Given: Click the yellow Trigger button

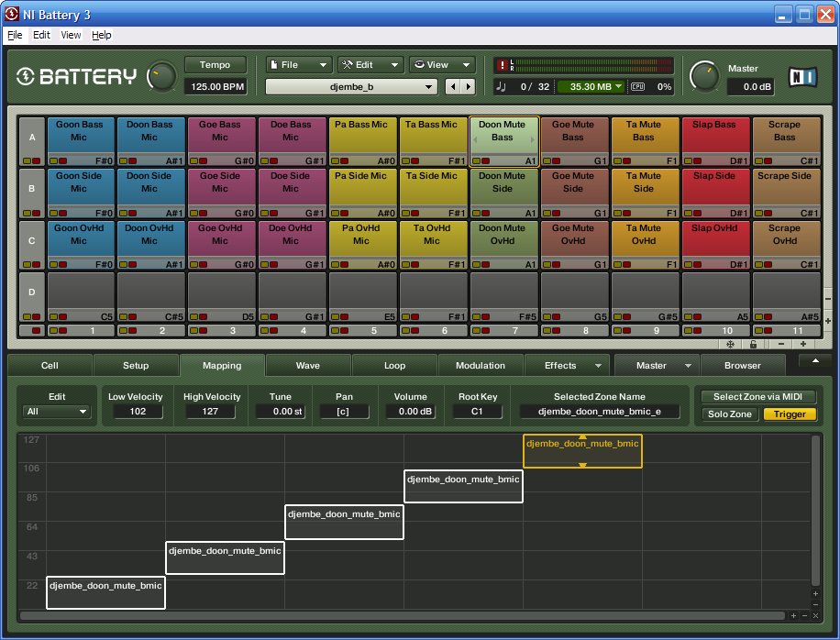Looking at the screenshot, I should [790, 414].
